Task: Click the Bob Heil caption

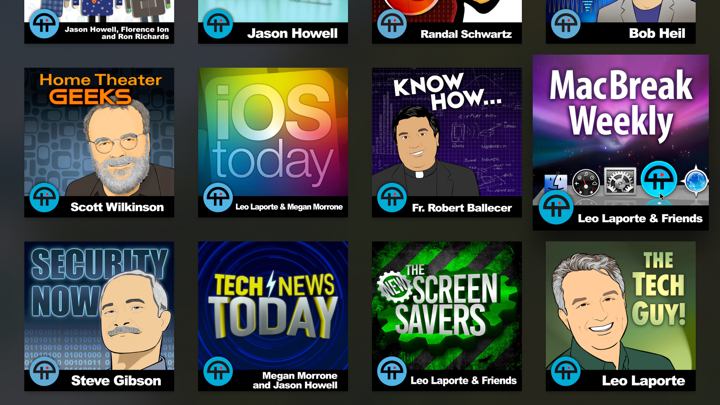Action: 657,34
